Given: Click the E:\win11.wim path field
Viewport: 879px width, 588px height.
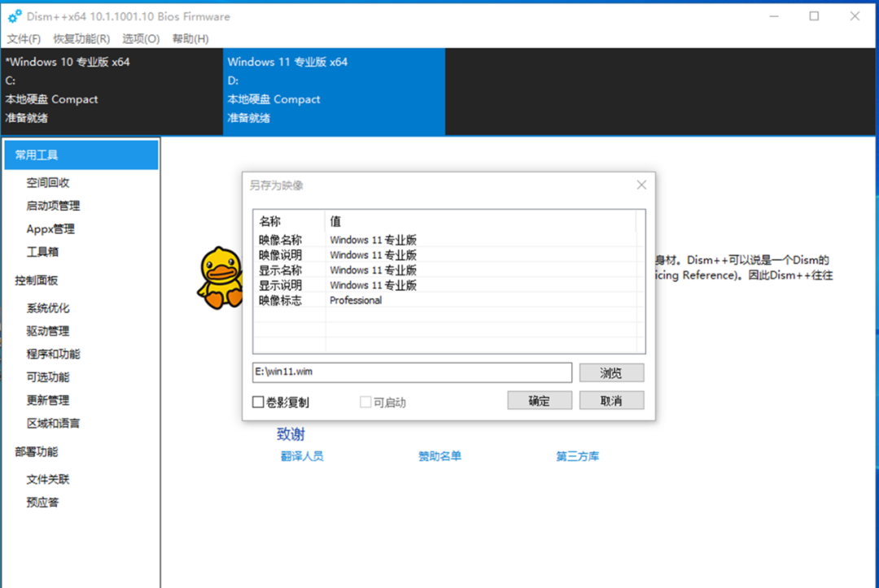Looking at the screenshot, I should point(412,372).
